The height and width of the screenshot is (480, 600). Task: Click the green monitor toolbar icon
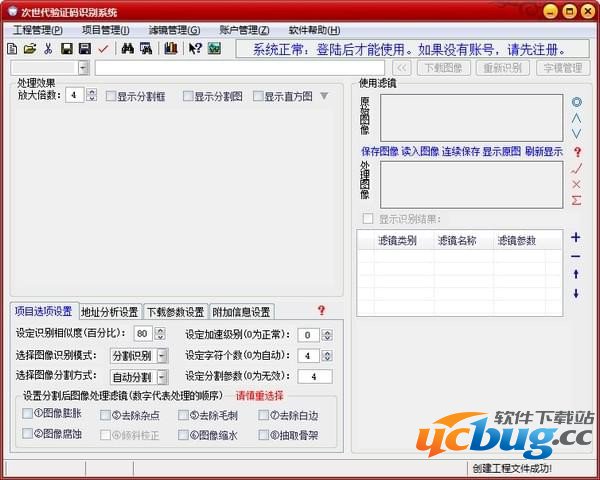214,49
